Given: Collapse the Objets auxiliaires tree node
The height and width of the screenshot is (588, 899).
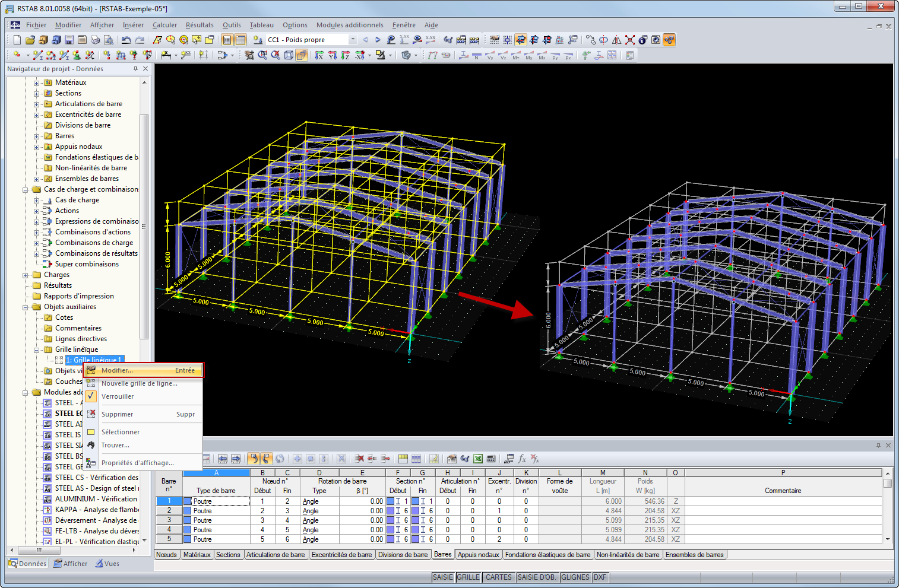Looking at the screenshot, I should (26, 307).
